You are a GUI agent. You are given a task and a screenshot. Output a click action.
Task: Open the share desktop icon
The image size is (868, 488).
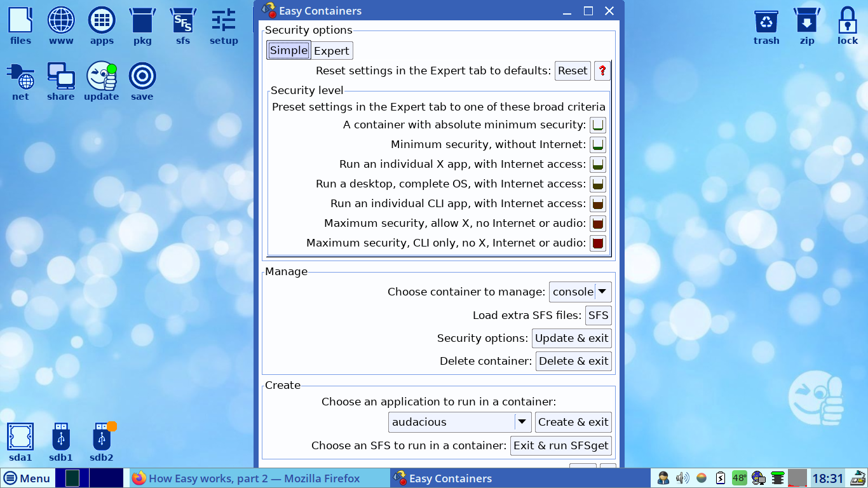coord(61,81)
